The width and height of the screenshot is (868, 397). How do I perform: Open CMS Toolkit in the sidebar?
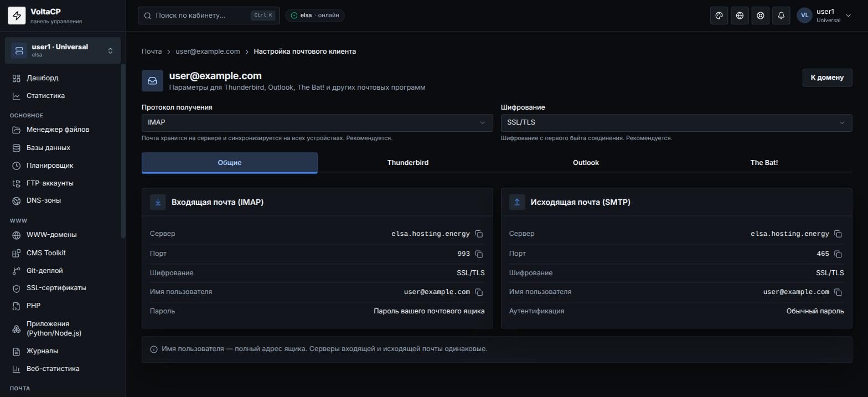(x=63, y=253)
